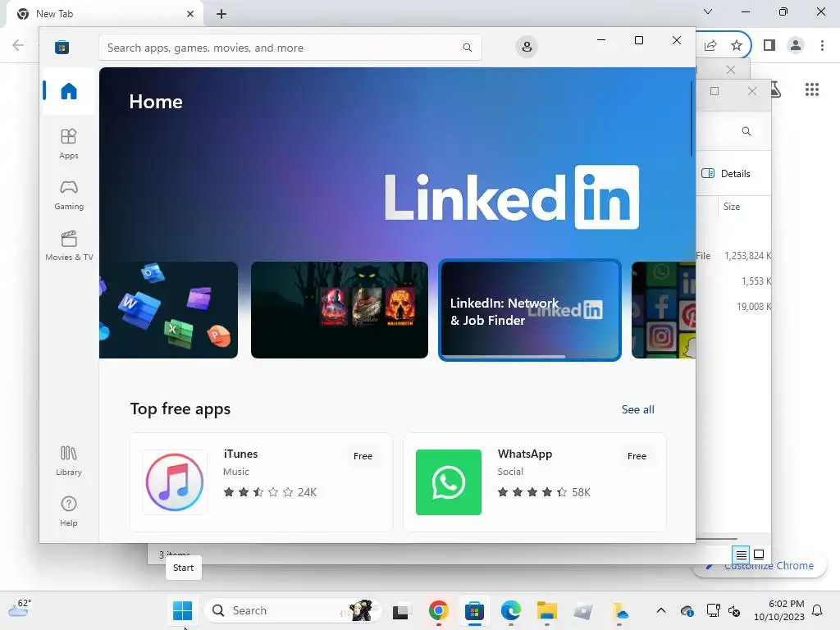Screen dimensions: 840x630
Task: Click search icon in File Explorer
Action: 746,131
